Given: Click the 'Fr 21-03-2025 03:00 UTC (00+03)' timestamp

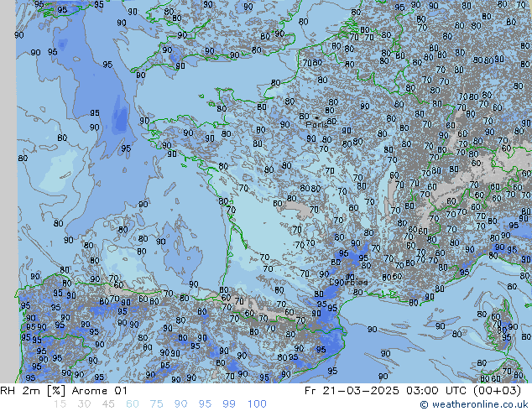Looking at the screenshot, I should coord(413,391).
